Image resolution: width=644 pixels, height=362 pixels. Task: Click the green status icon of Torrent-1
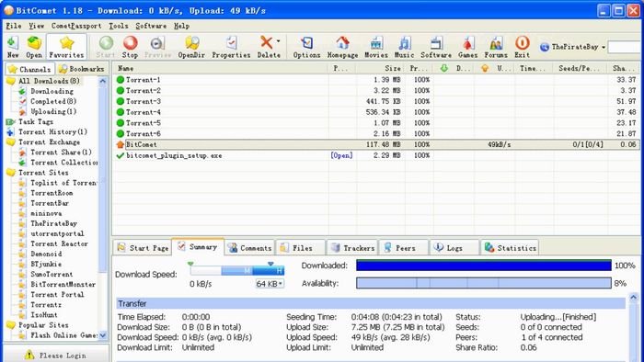121,80
